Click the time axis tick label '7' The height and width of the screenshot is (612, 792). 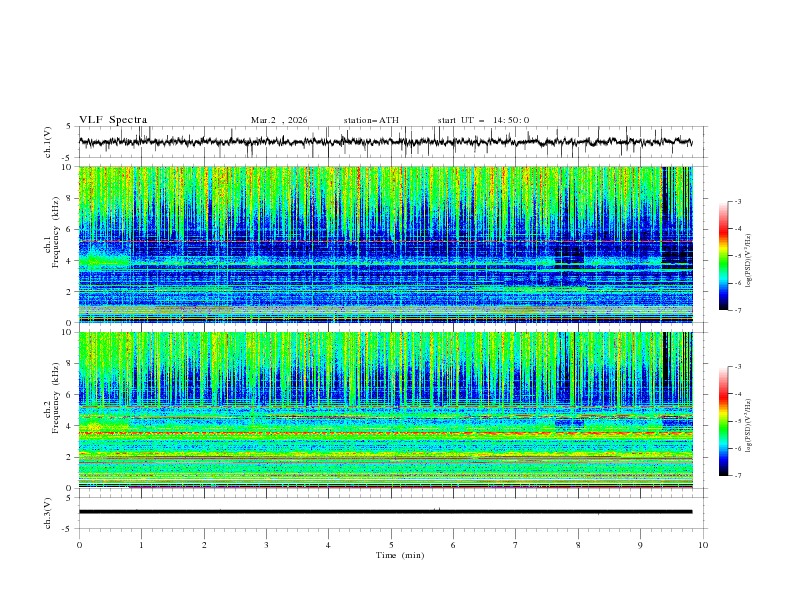click(515, 545)
